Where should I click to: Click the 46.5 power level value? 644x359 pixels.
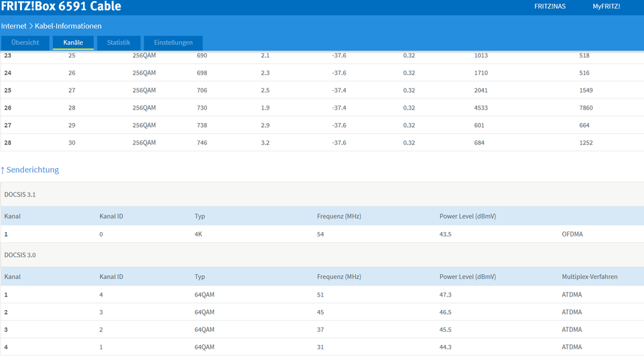(445, 312)
